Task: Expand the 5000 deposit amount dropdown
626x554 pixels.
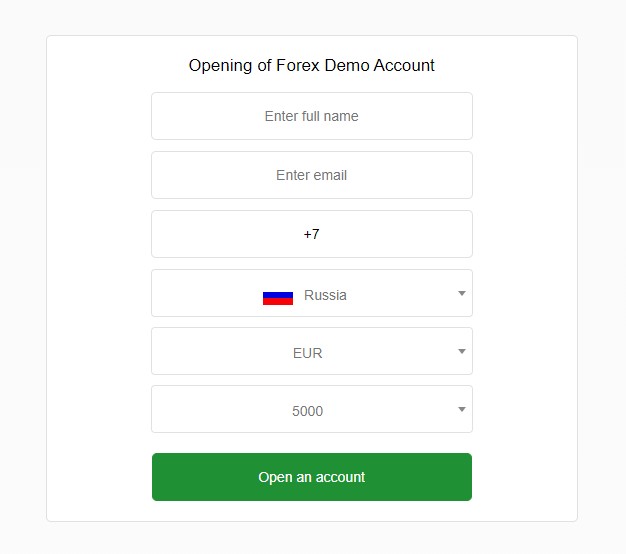Action: [312, 409]
